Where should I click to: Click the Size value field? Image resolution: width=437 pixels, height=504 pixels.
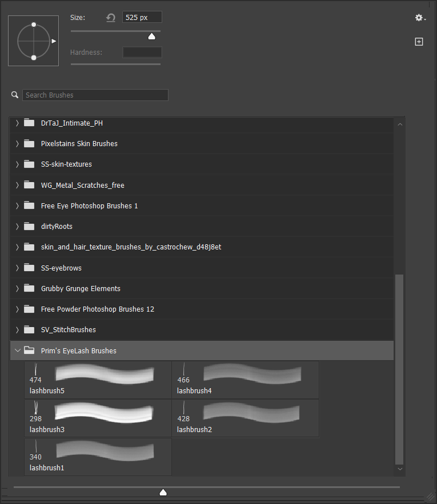coord(142,17)
